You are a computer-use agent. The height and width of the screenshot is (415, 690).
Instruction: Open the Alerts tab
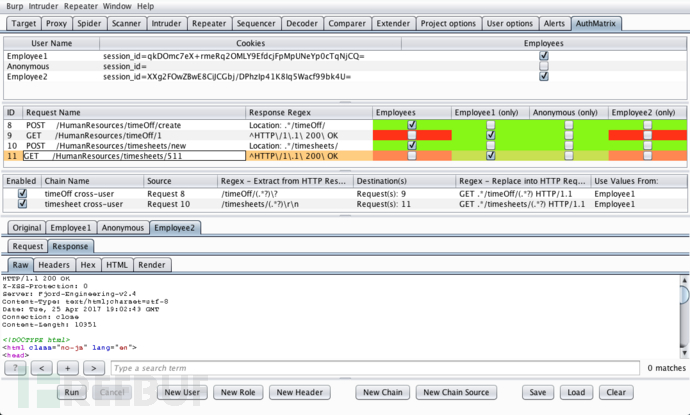[x=554, y=24]
